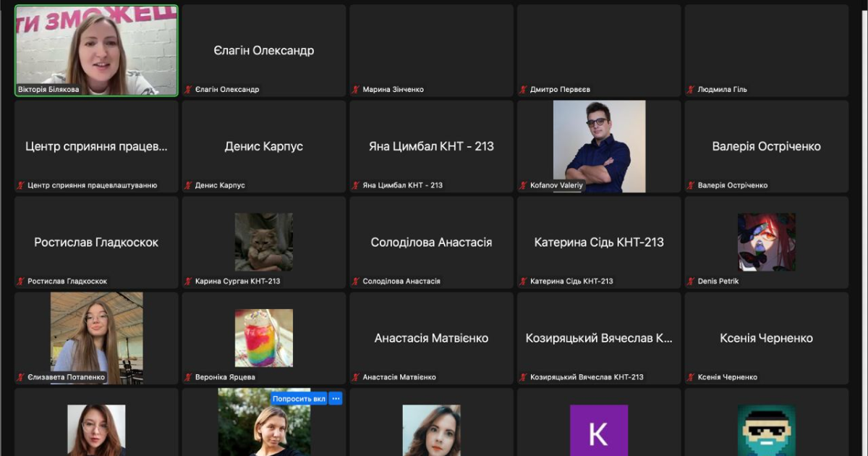Click the Ростислав Гладкоскок name label

(x=67, y=281)
